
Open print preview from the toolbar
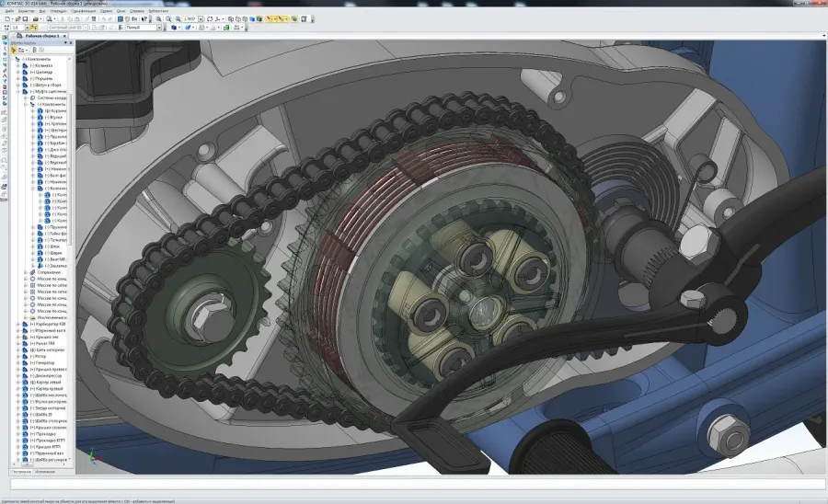click(x=49, y=19)
